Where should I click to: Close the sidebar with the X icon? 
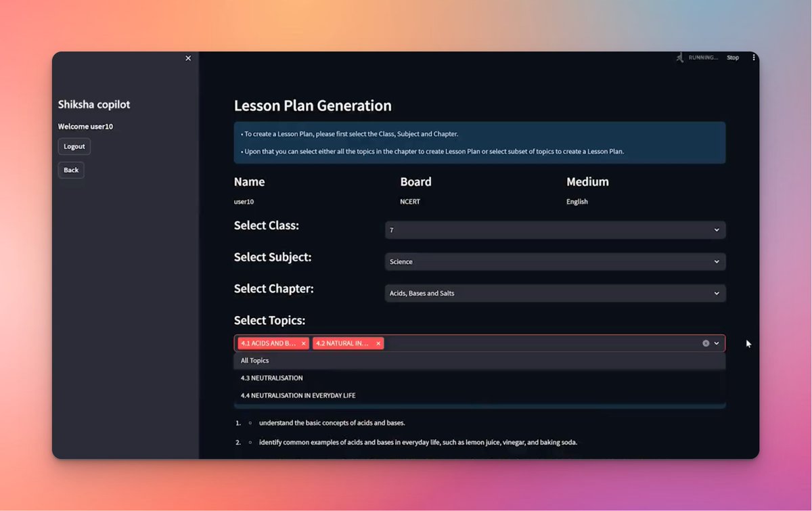[x=188, y=58]
